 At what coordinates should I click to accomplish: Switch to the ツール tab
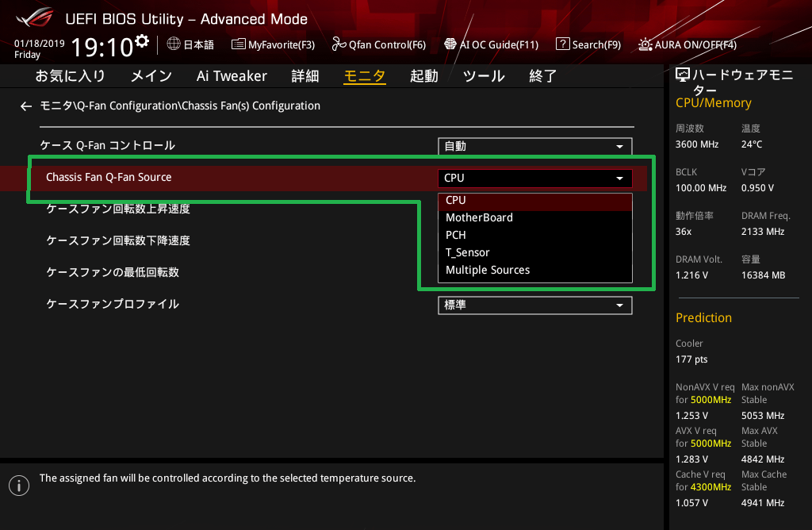pyautogui.click(x=484, y=76)
